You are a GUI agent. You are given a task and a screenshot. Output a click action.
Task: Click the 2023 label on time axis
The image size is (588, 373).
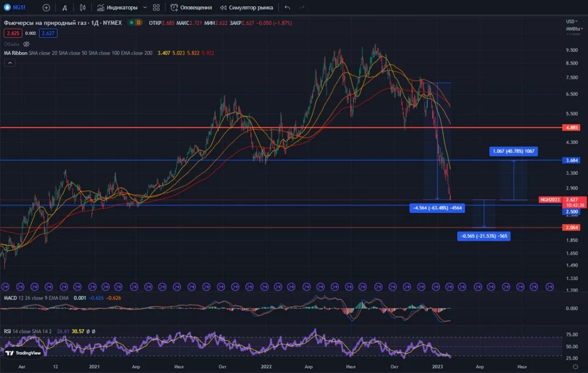click(438, 367)
